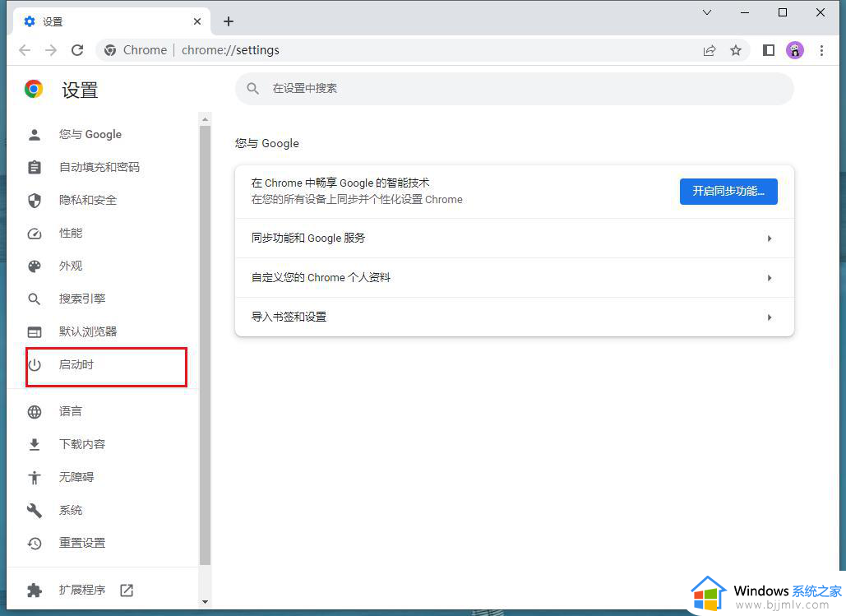Image resolution: width=846 pixels, height=616 pixels.
Task: Go back with the back arrow
Action: tap(25, 50)
